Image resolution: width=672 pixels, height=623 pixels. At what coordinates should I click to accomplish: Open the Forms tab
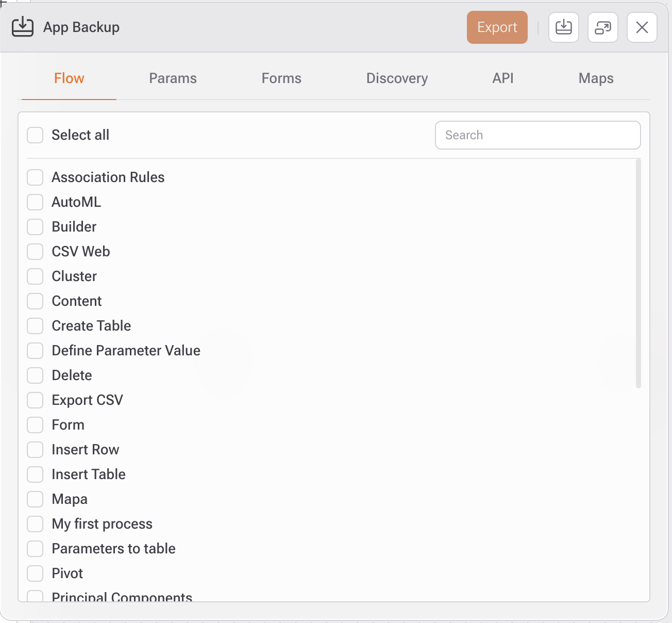pyautogui.click(x=281, y=78)
